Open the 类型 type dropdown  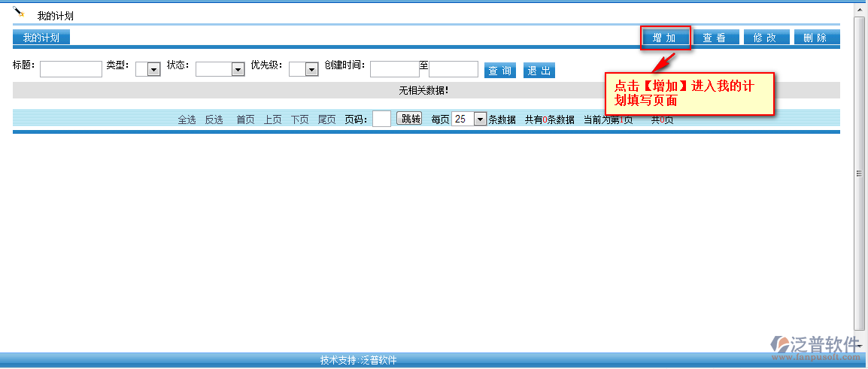(x=148, y=68)
